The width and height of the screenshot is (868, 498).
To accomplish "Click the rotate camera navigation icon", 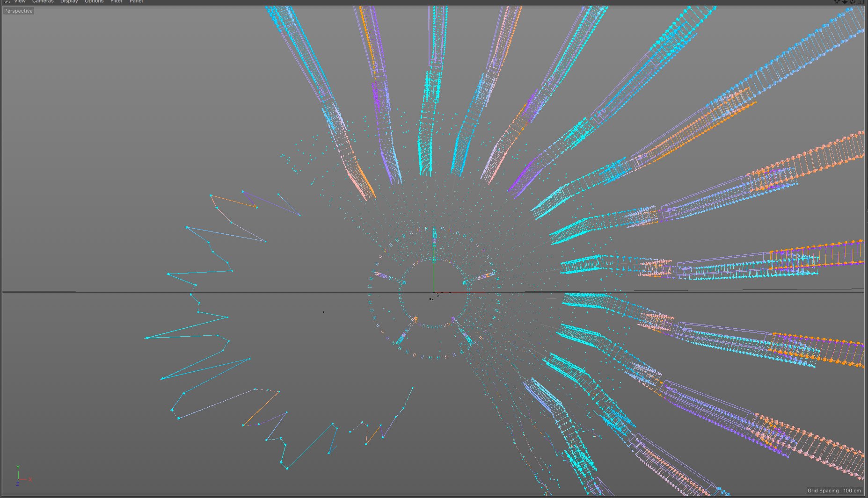I will 853,1.
